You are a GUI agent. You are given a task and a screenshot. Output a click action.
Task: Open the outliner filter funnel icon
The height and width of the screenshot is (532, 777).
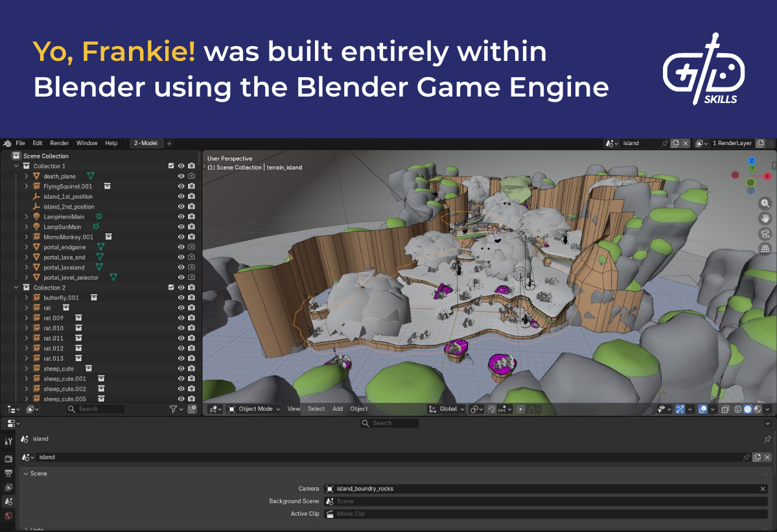pyautogui.click(x=173, y=409)
